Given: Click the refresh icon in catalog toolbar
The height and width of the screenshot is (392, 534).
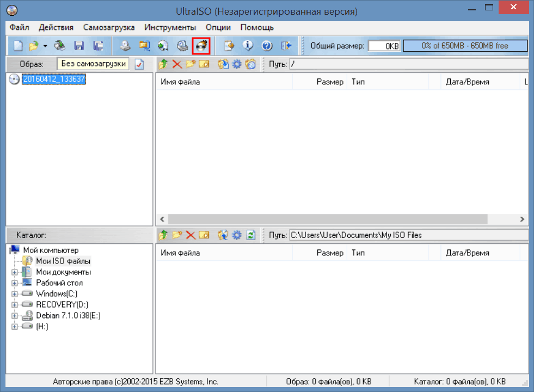Looking at the screenshot, I should point(250,235).
